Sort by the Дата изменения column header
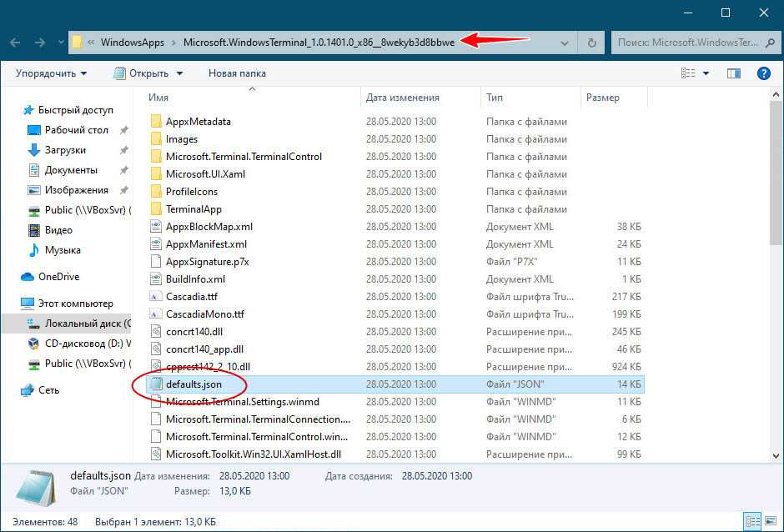Image resolution: width=784 pixels, height=532 pixels. coord(402,98)
